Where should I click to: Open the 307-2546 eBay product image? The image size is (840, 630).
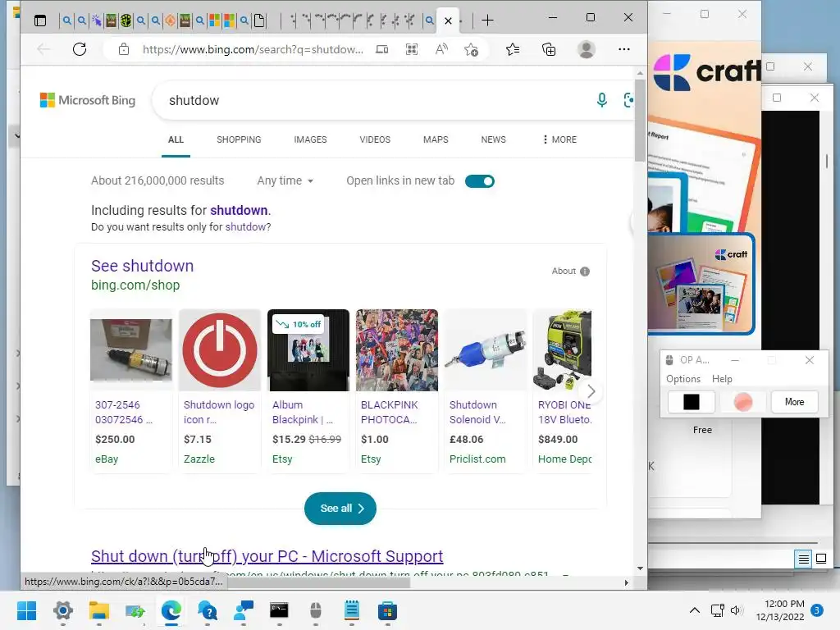[131, 349]
